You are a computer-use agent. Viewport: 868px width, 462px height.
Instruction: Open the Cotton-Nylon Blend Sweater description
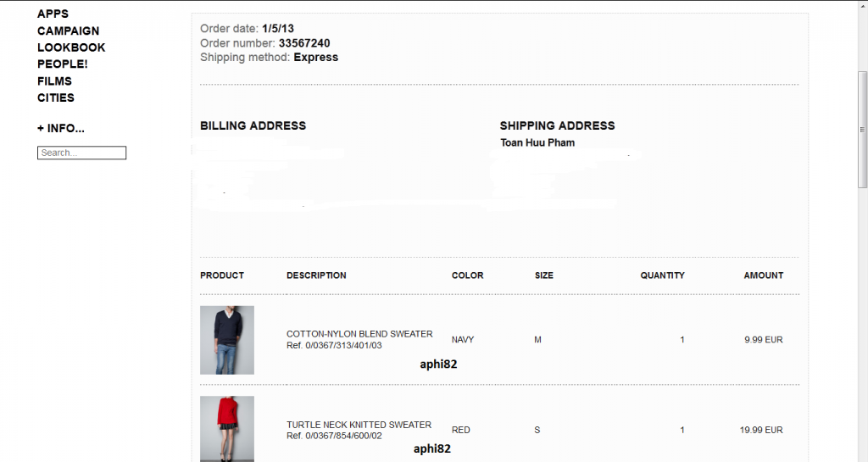(359, 334)
